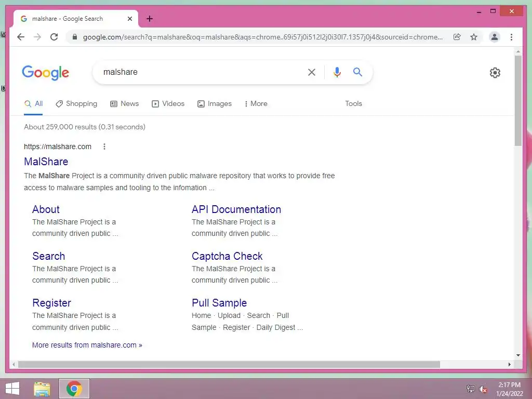532x399 pixels.
Task: Share this page using the share icon
Action: pos(457,37)
